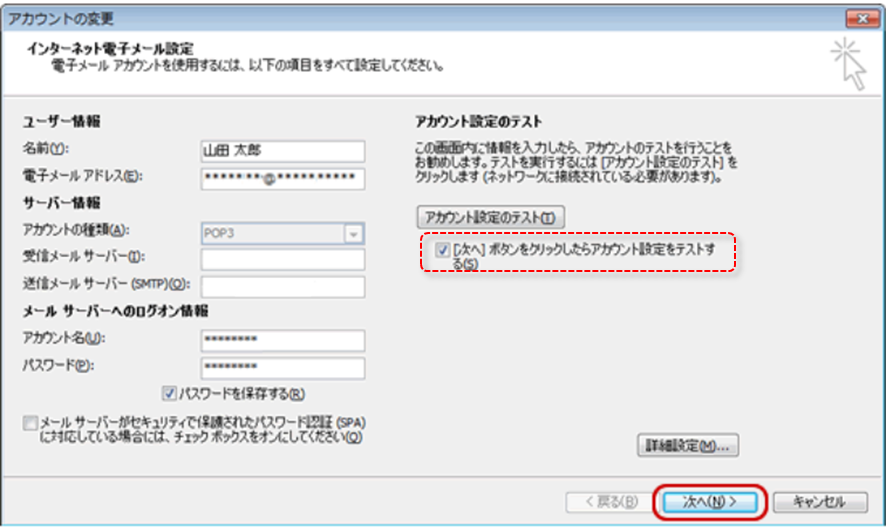Click the 名前 field containing 山田 太郎
Screen dimensions: 886x531
[281, 150]
